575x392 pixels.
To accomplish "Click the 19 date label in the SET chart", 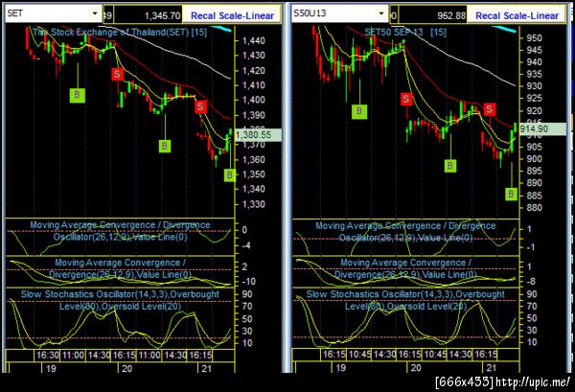I will point(51,368).
